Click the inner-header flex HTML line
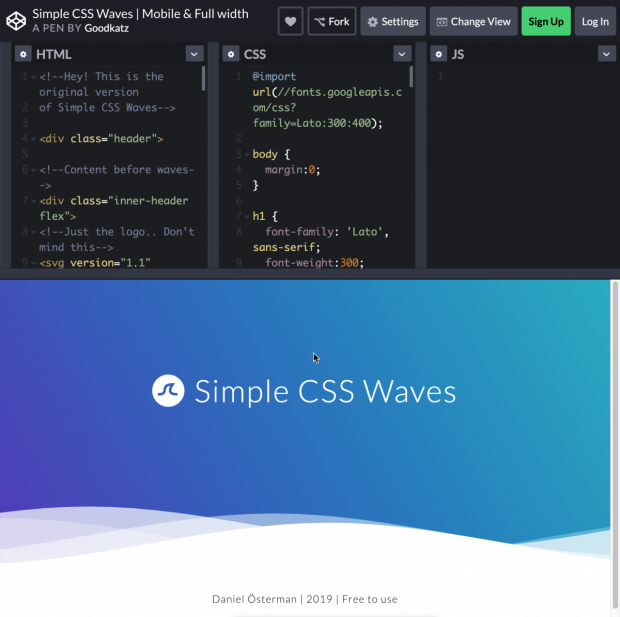Screen dimensions: 620x617 tap(114, 208)
